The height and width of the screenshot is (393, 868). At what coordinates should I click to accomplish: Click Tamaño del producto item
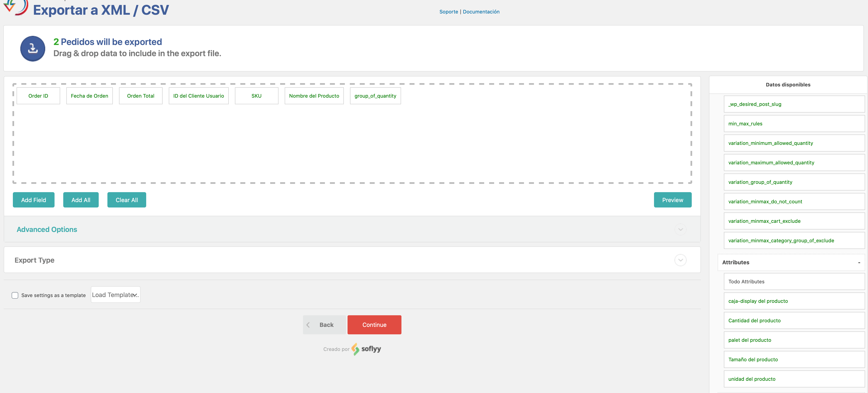794,360
